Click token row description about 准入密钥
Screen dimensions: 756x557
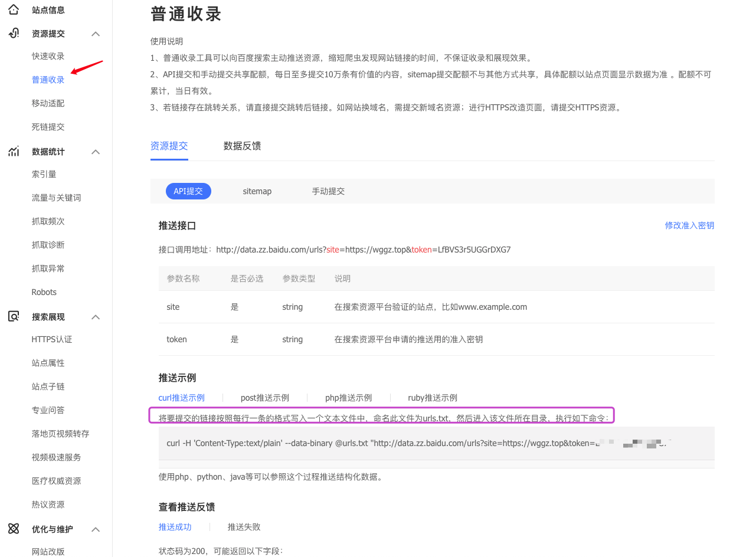coord(408,339)
